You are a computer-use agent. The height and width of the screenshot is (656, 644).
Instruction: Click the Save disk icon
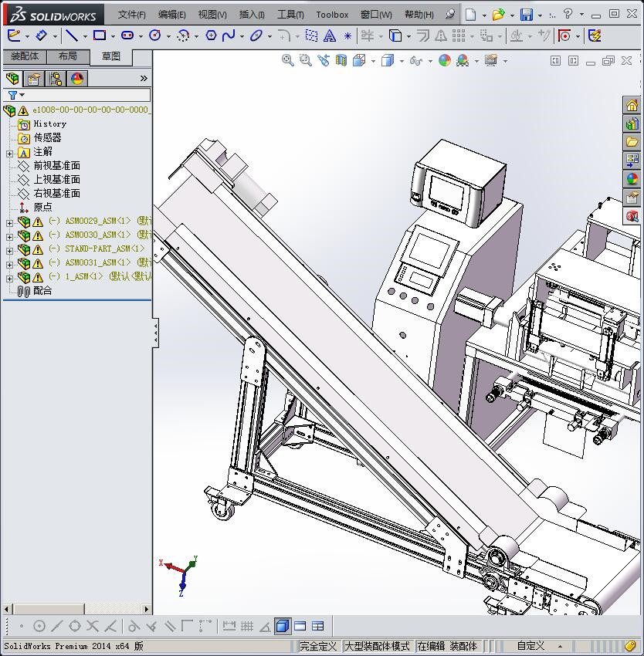click(x=526, y=15)
